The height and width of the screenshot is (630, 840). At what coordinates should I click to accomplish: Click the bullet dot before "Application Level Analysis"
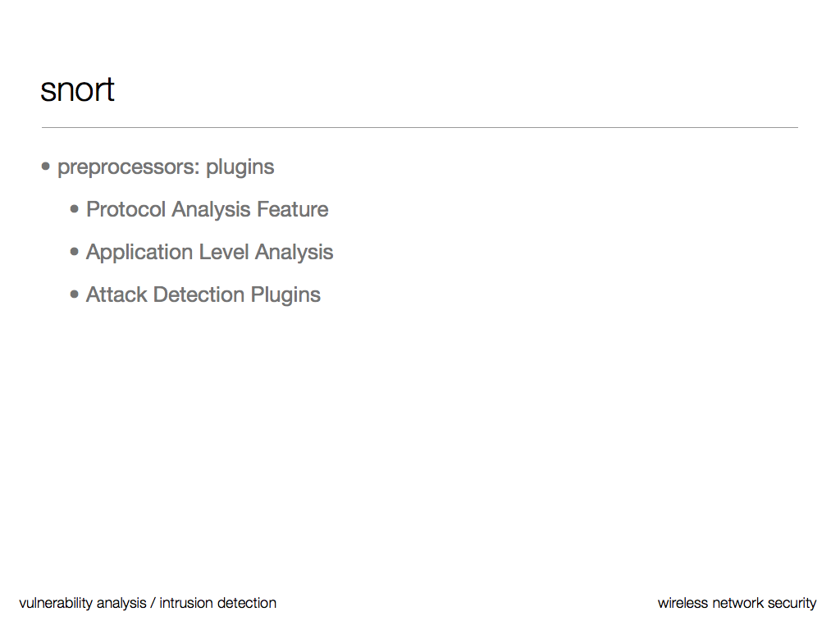[75, 252]
